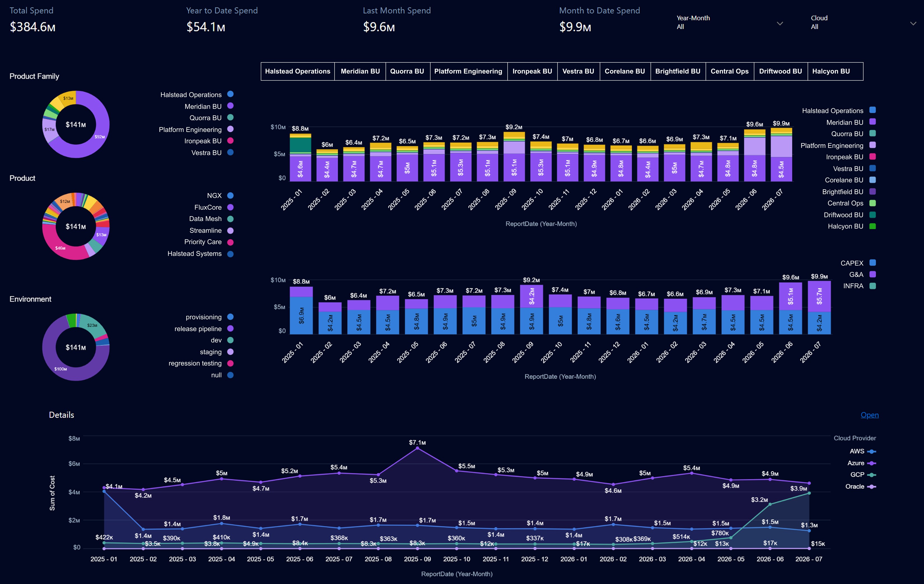Click the Azure line legend marker
The image size is (924, 584).
click(871, 463)
